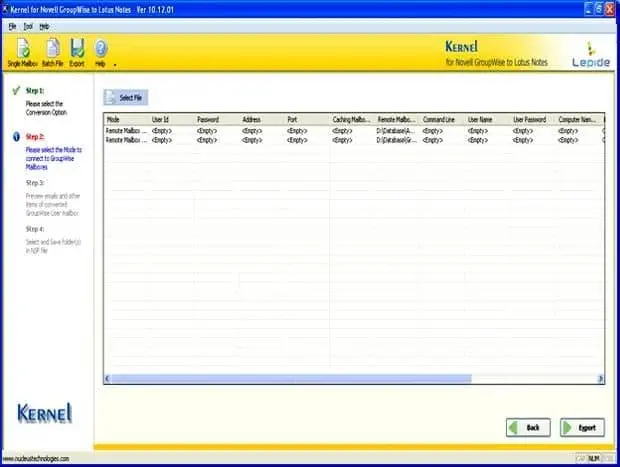
Task: Click the D:\Database\A... path cell
Action: [x=396, y=130]
